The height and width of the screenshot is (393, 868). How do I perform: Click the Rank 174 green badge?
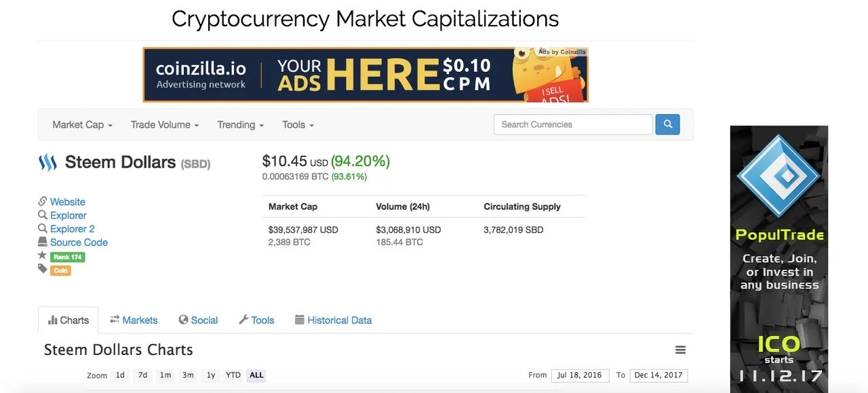pos(67,257)
